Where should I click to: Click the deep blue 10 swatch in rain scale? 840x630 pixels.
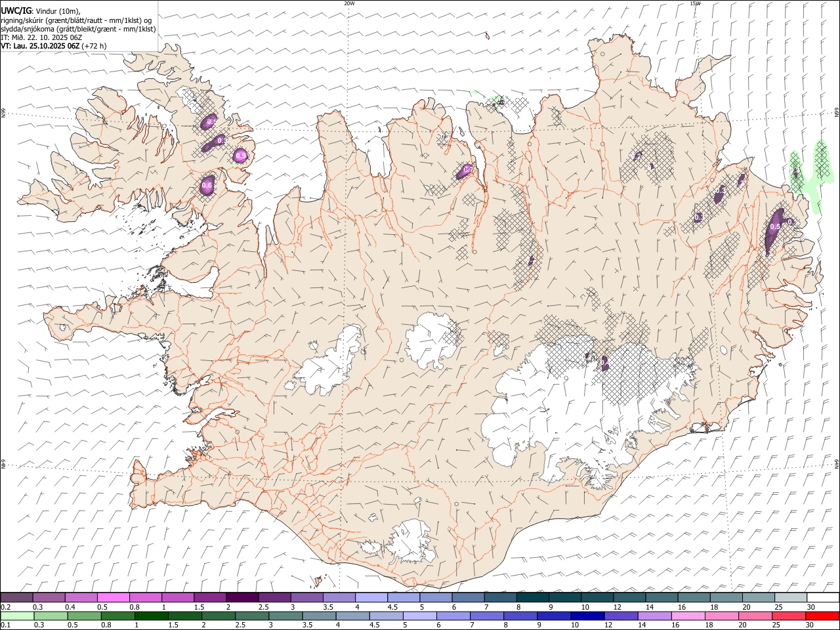[x=587, y=616]
